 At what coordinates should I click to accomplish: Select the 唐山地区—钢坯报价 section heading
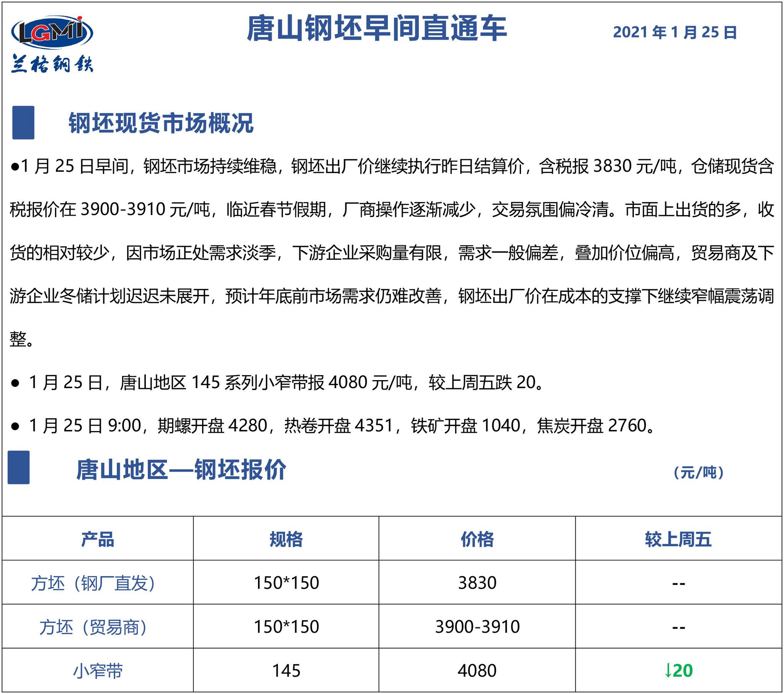(x=181, y=469)
